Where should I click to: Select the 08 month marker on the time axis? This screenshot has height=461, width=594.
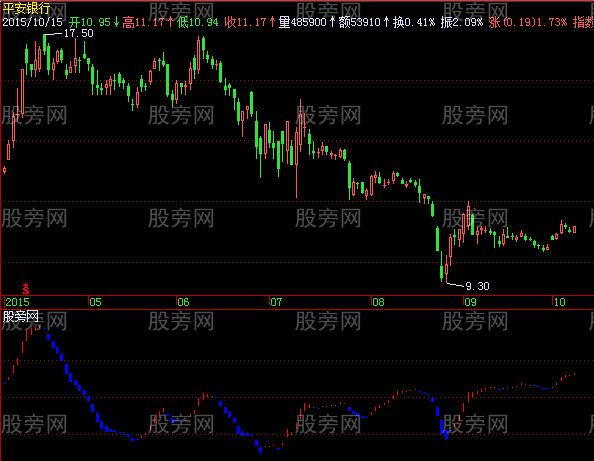378,302
